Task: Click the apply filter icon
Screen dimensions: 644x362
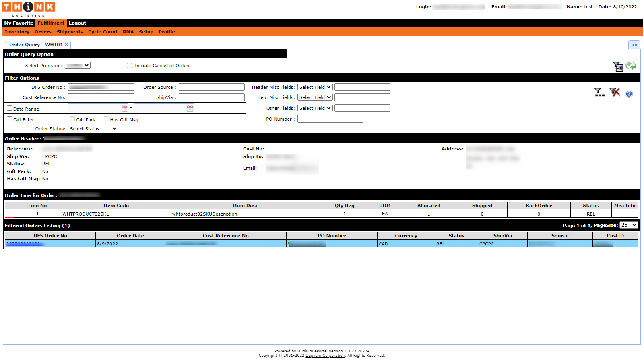Action: 599,92
